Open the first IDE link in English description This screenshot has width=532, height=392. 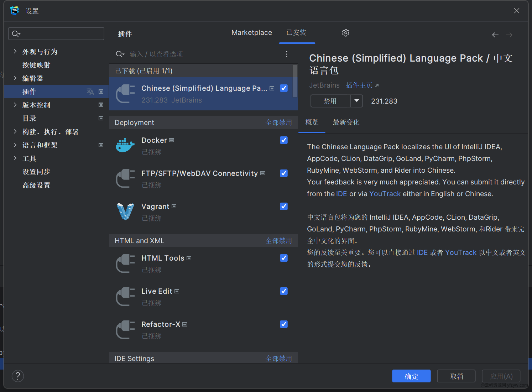[x=341, y=194]
